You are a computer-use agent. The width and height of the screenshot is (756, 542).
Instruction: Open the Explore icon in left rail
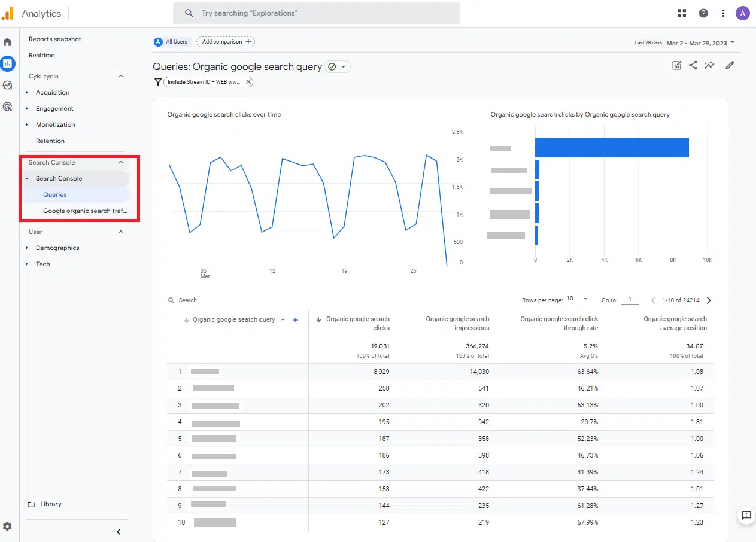click(7, 85)
